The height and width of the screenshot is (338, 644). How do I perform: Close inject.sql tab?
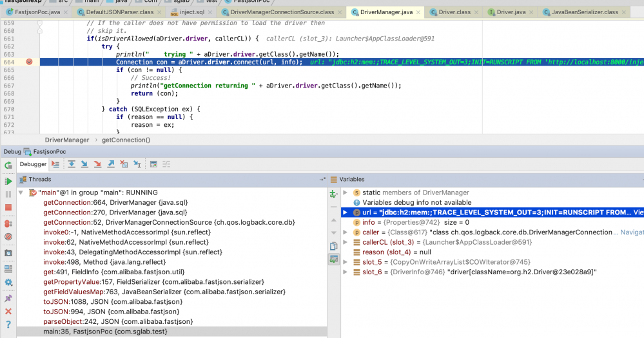(210, 12)
